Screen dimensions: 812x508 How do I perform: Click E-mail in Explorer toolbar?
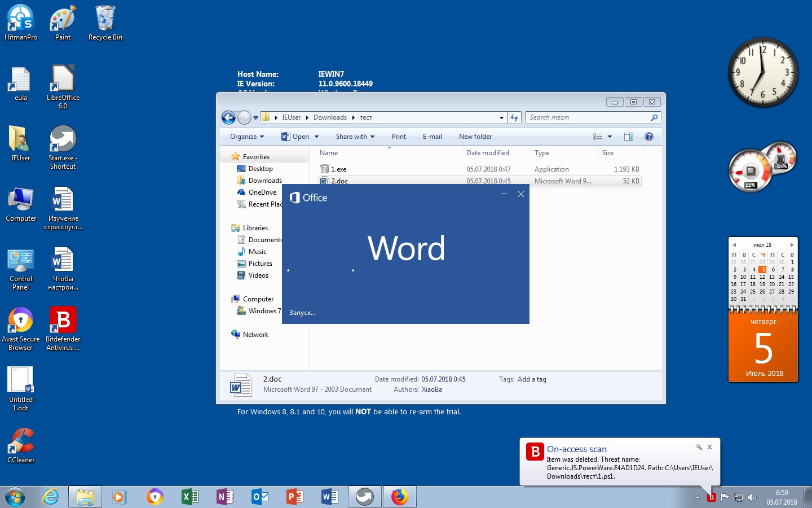433,137
